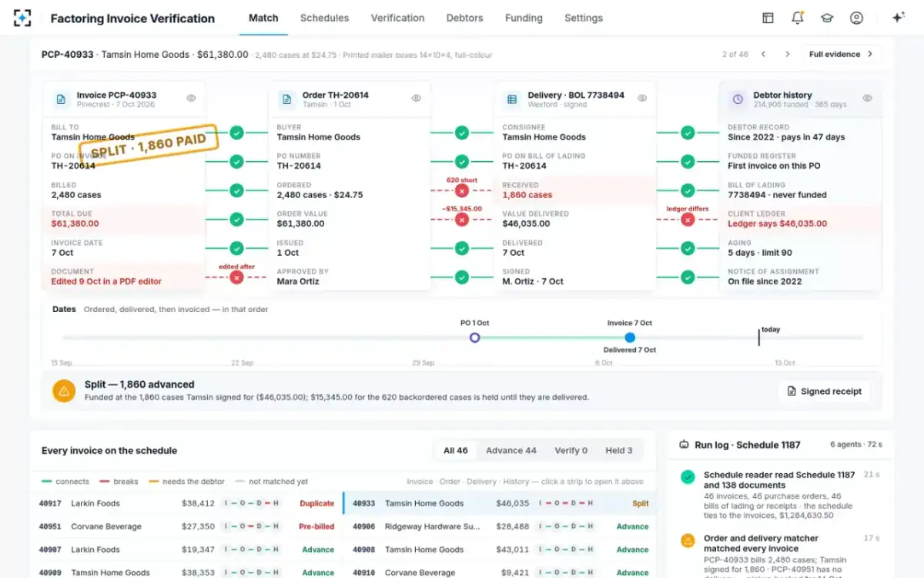
Task: Click the orange warning icon for Split
Action: [64, 391]
